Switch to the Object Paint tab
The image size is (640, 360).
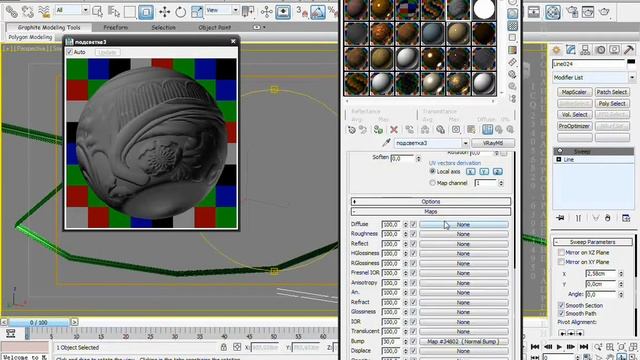click(214, 27)
